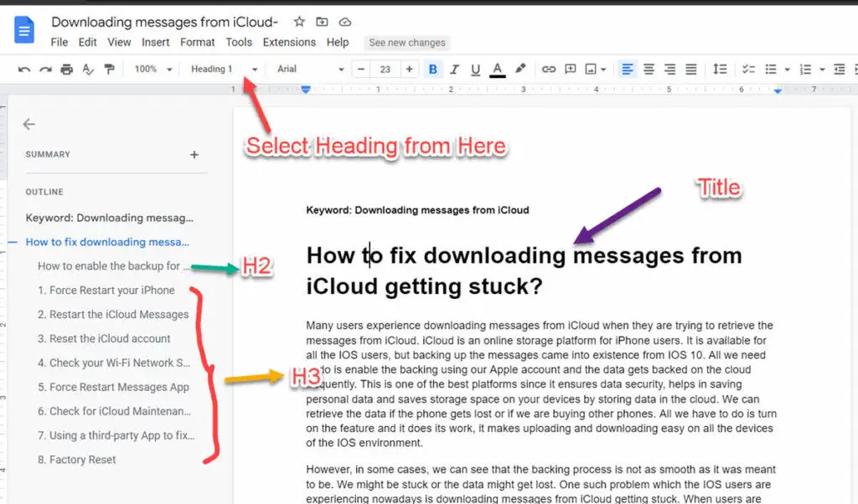
Task: Print the document using printer icon
Action: point(67,69)
